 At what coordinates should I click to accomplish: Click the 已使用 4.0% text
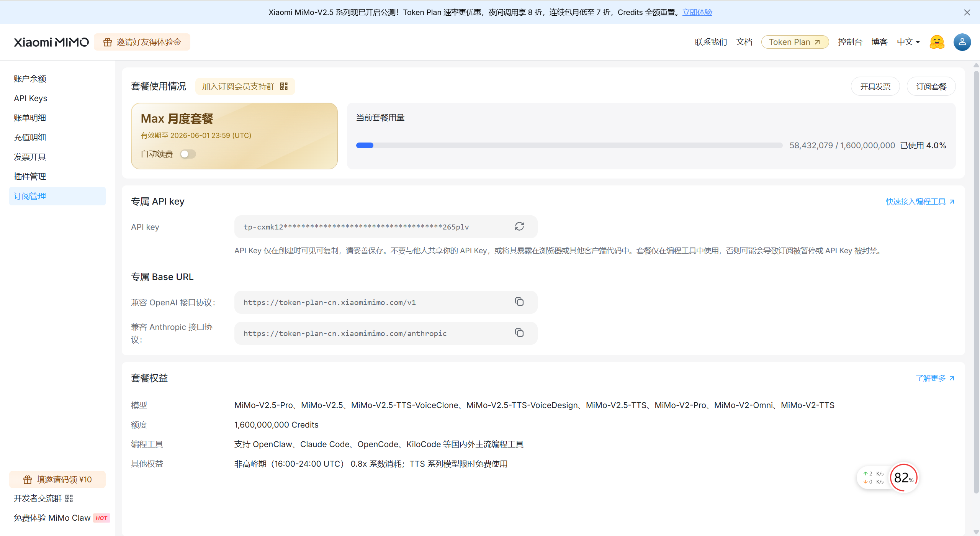click(x=923, y=146)
